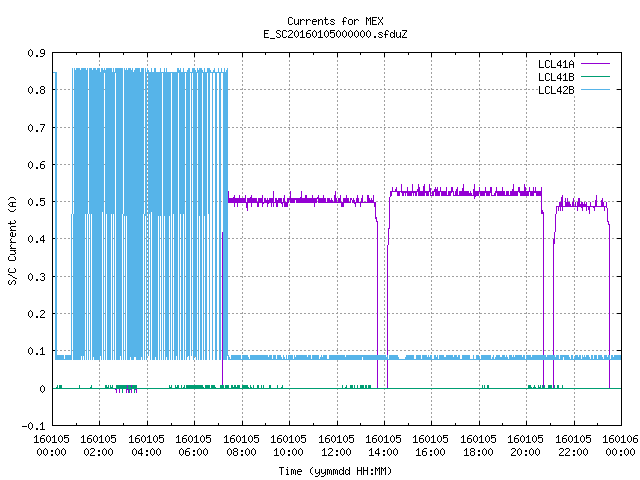Click the purple LCL41A legend line sample
The height and width of the screenshot is (480, 640).
pos(595,64)
